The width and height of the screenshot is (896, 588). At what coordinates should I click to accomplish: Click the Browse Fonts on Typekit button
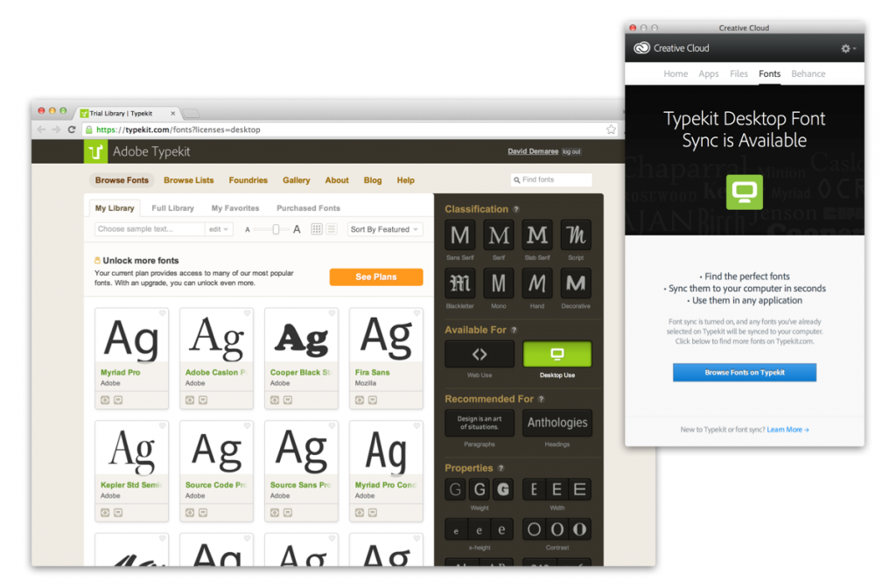click(744, 372)
